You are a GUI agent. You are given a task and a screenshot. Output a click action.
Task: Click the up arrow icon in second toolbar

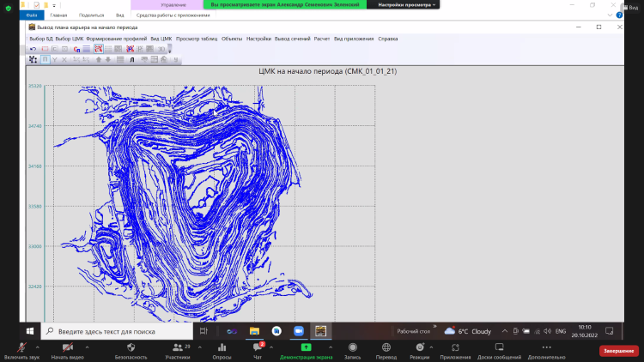(98, 60)
